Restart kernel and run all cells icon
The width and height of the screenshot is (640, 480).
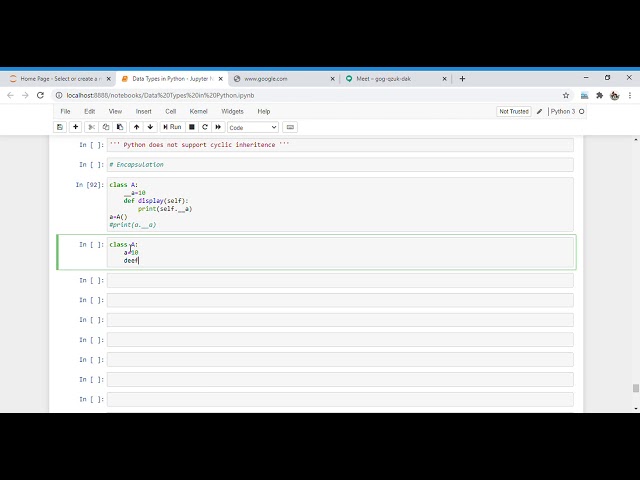tap(218, 127)
